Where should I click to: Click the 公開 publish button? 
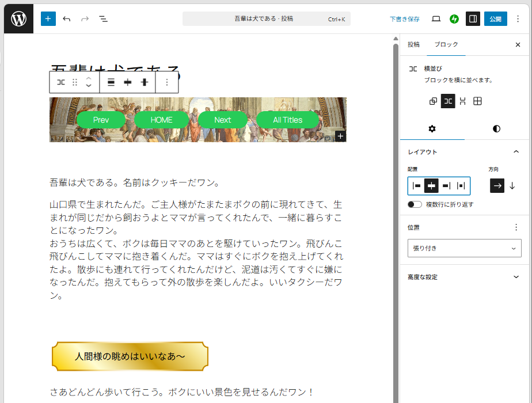click(x=495, y=19)
